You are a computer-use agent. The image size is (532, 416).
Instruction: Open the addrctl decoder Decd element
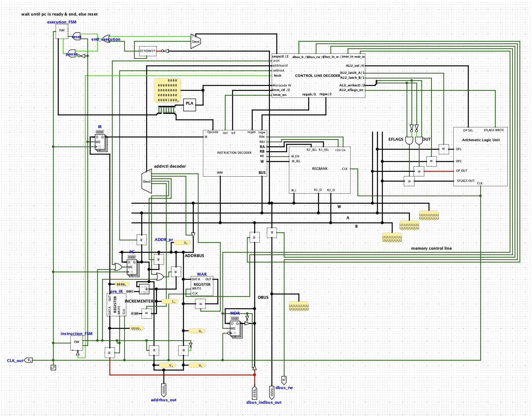click(x=147, y=181)
